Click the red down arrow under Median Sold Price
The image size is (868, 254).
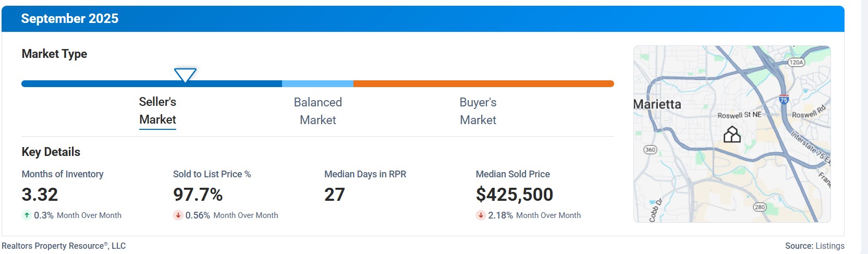click(x=481, y=215)
